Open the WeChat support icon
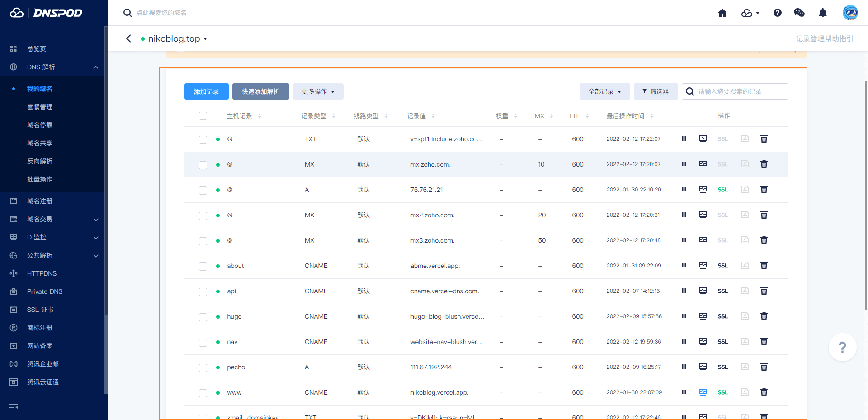This screenshot has height=420, width=868. pos(799,13)
